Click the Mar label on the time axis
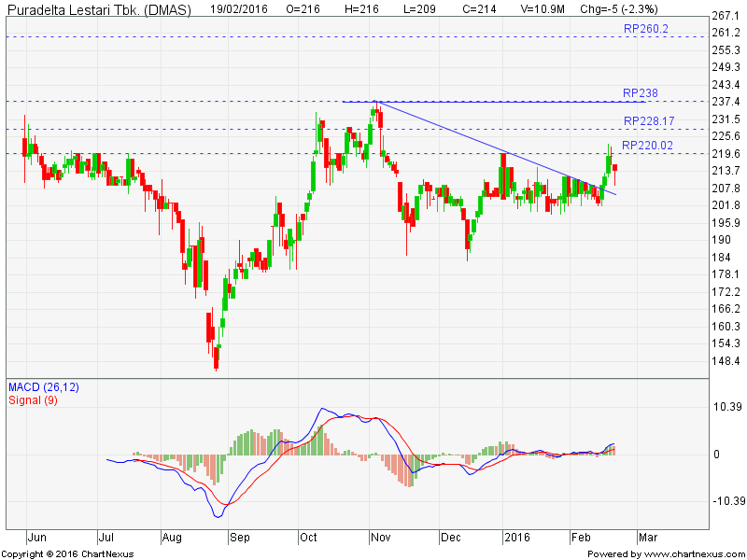747x560 pixels. (647, 538)
